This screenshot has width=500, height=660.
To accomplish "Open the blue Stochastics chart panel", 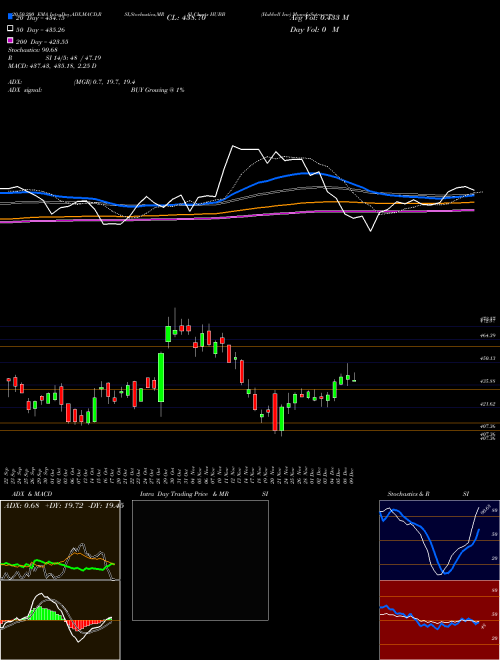I will [439, 540].
